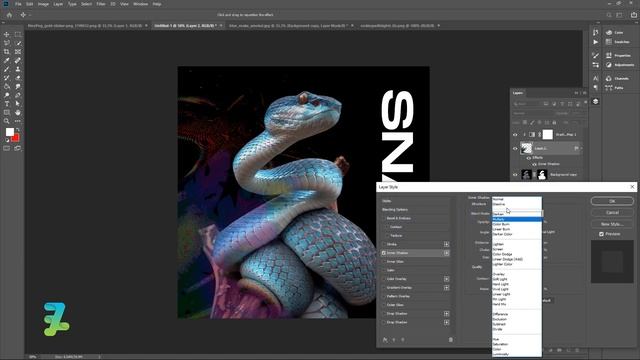Viewport: 640px width, 360px height.
Task: Click the red background color swatch
Action: click(x=16, y=138)
